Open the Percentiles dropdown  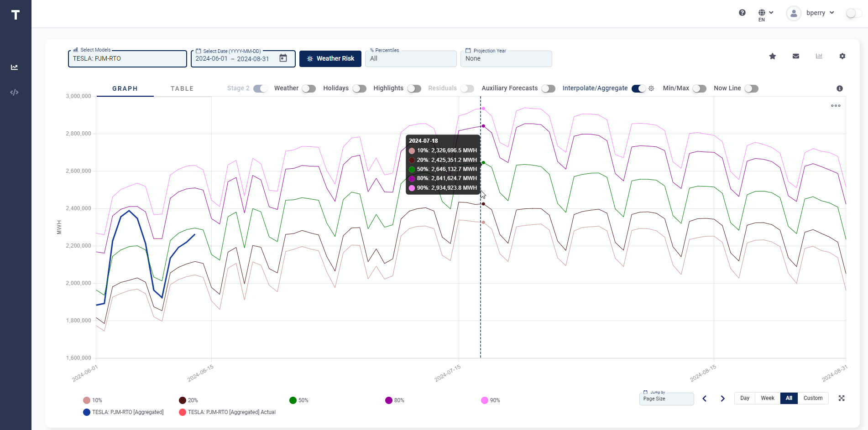410,58
